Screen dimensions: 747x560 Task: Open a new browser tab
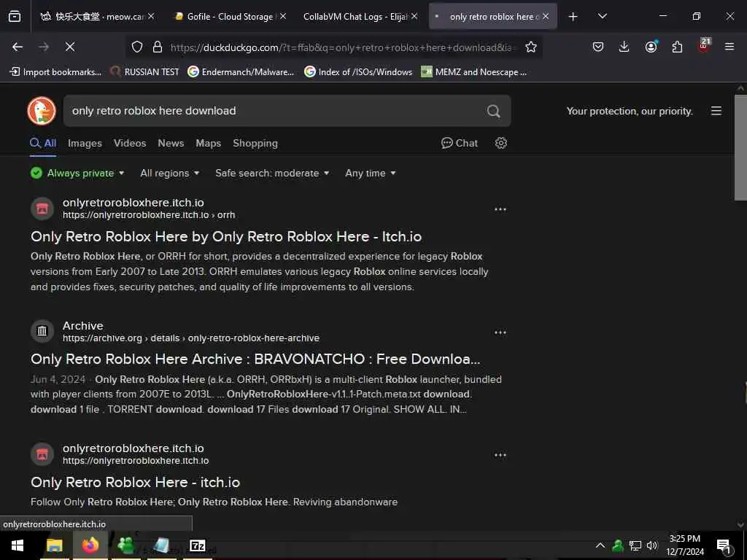point(573,17)
